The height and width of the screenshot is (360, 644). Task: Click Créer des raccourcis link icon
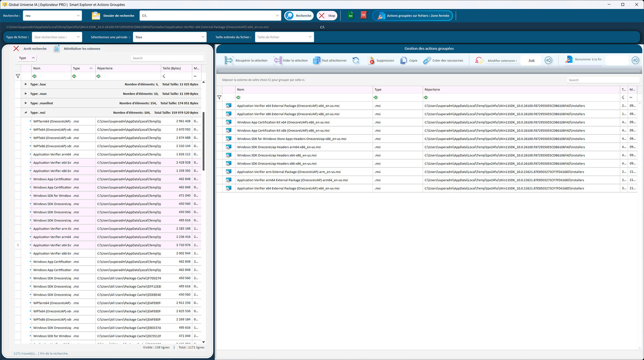(x=427, y=60)
